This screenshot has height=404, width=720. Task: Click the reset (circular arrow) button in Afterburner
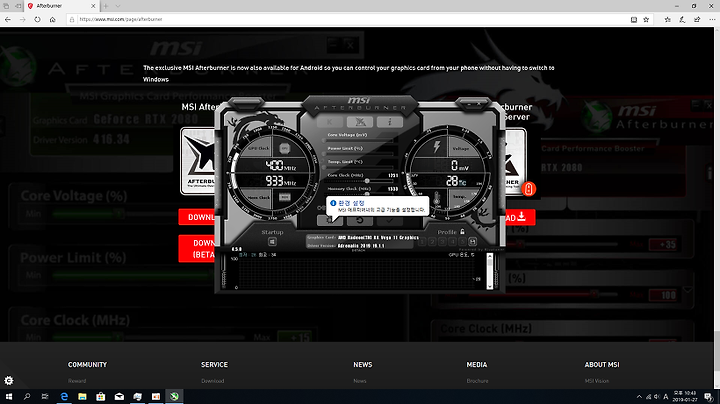click(360, 220)
